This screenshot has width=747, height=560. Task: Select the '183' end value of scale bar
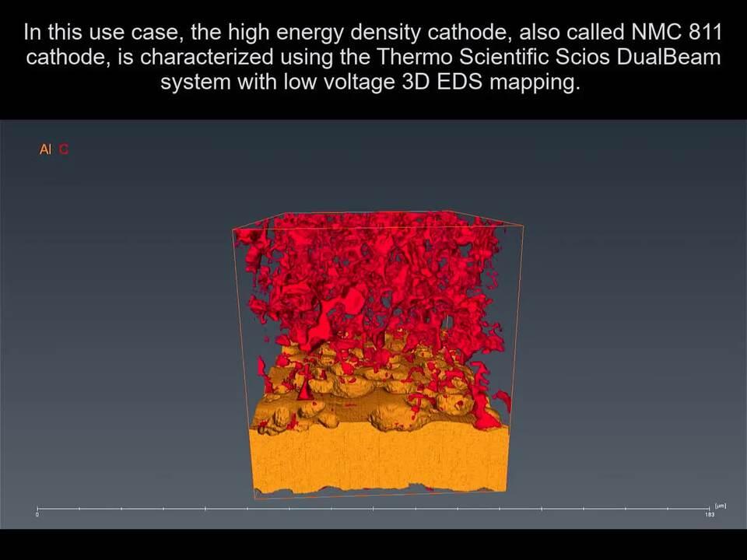[x=709, y=515]
